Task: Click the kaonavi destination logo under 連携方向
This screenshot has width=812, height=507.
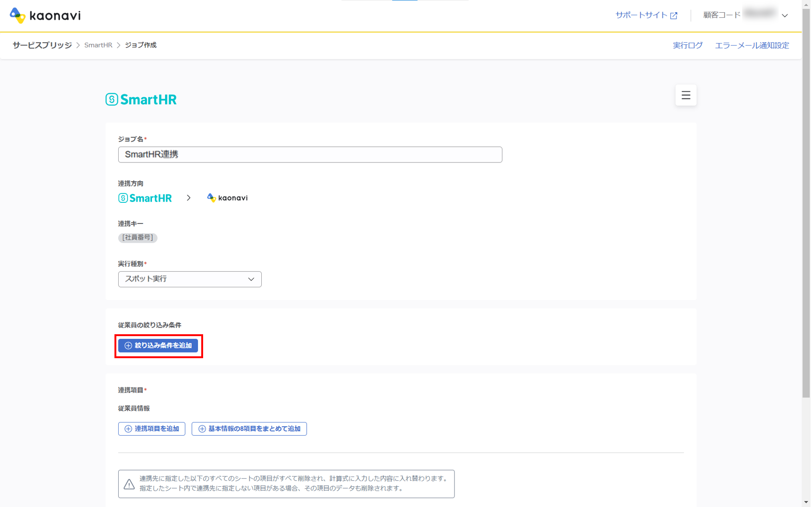Action: click(x=228, y=198)
